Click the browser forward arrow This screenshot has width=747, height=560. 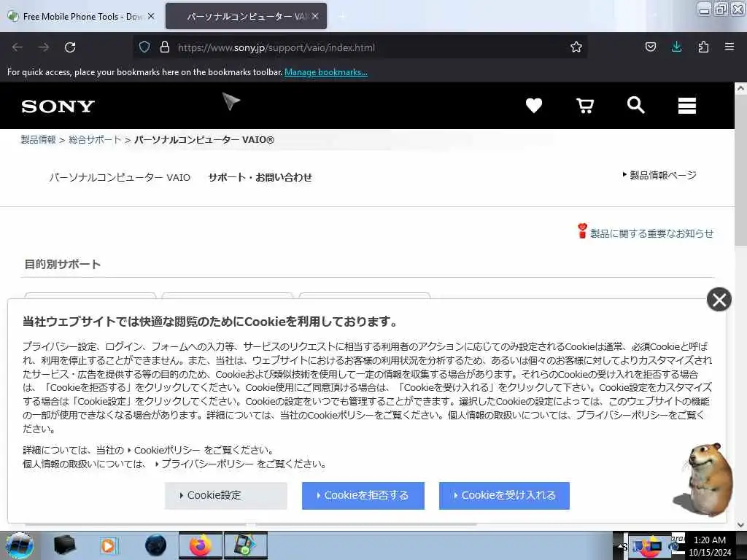pyautogui.click(x=44, y=47)
